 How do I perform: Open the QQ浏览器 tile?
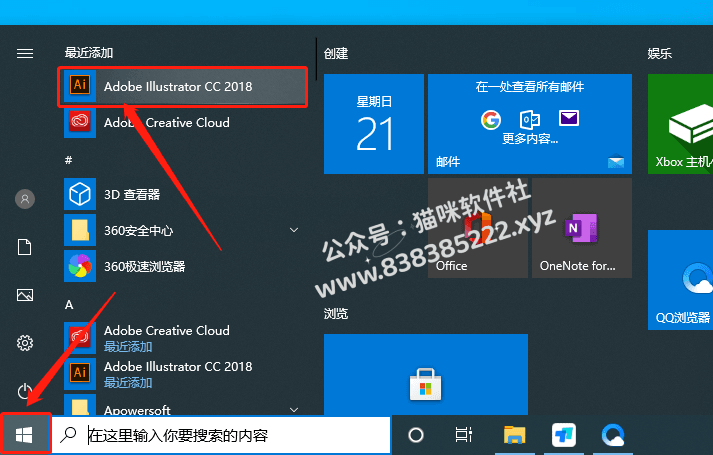pos(680,280)
